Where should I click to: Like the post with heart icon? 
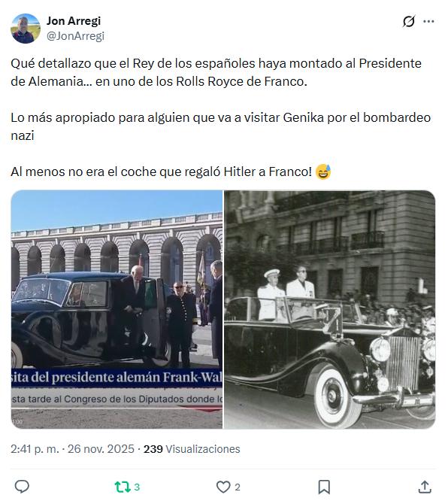(x=223, y=487)
